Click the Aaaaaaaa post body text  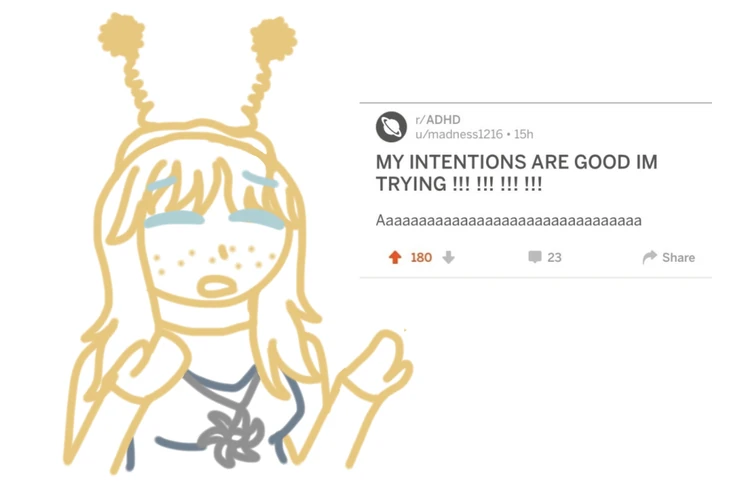508,221
